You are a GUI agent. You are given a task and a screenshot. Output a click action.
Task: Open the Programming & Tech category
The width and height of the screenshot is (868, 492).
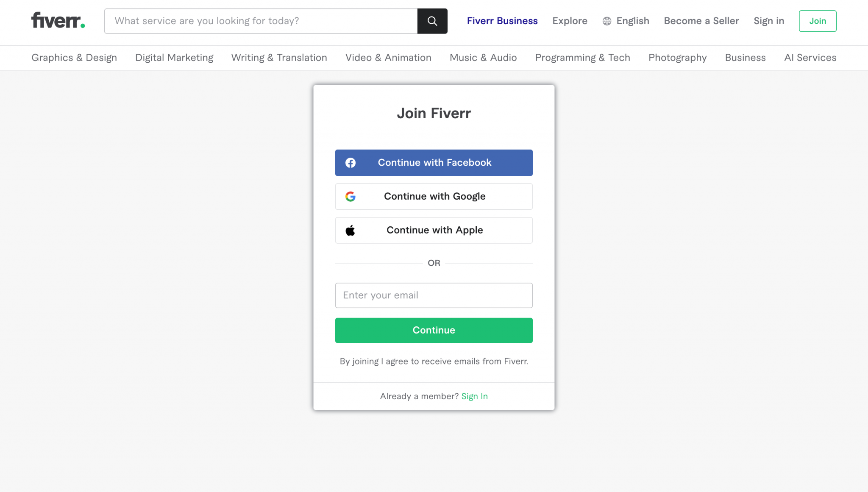pos(582,58)
